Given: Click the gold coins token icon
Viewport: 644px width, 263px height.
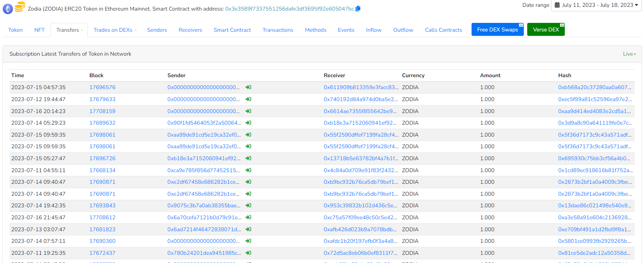Looking at the screenshot, I should [20, 7].
